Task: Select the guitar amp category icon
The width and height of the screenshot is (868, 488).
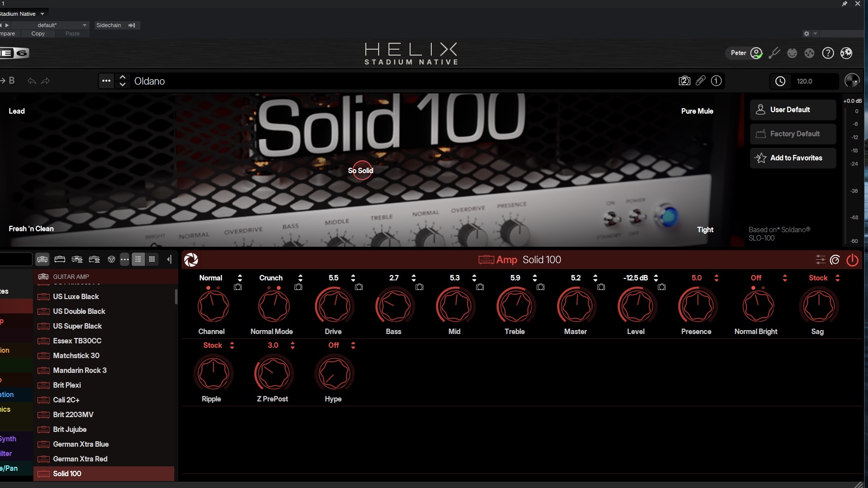Action: [x=43, y=259]
